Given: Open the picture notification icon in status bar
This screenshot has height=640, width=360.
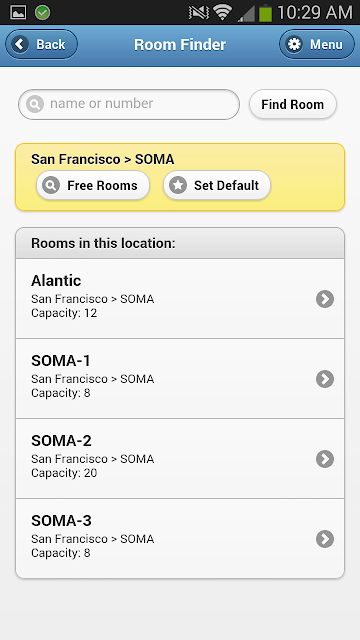Looking at the screenshot, I should tap(18, 13).
